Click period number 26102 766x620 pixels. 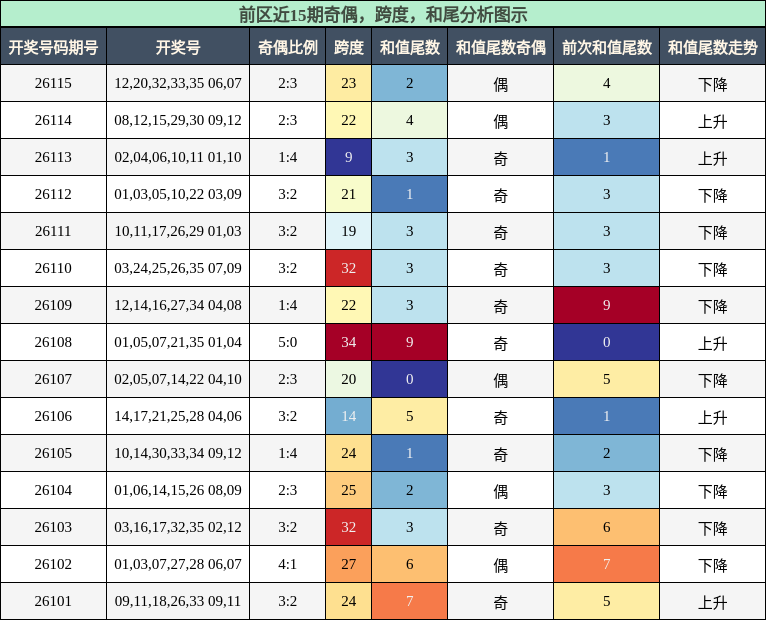pyautogui.click(x=53, y=564)
